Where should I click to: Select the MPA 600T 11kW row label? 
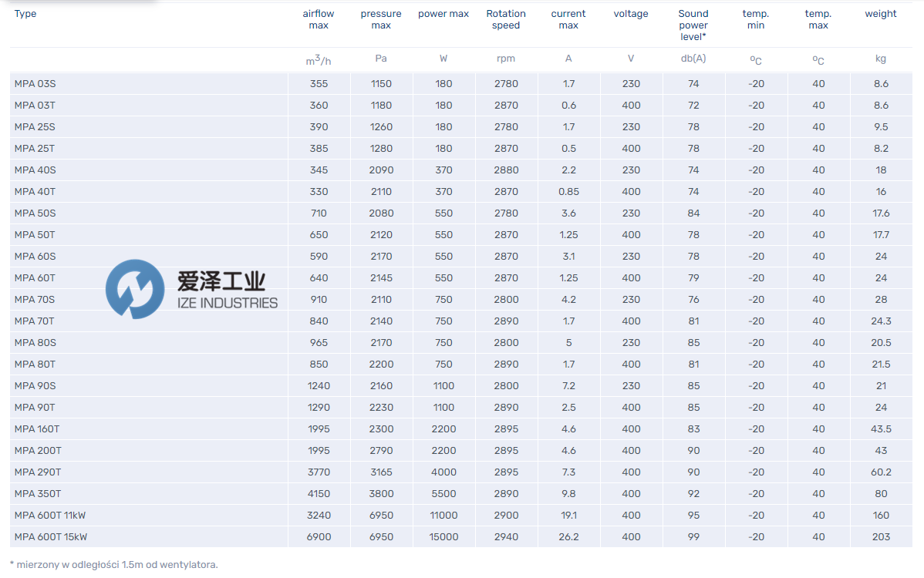coord(50,516)
